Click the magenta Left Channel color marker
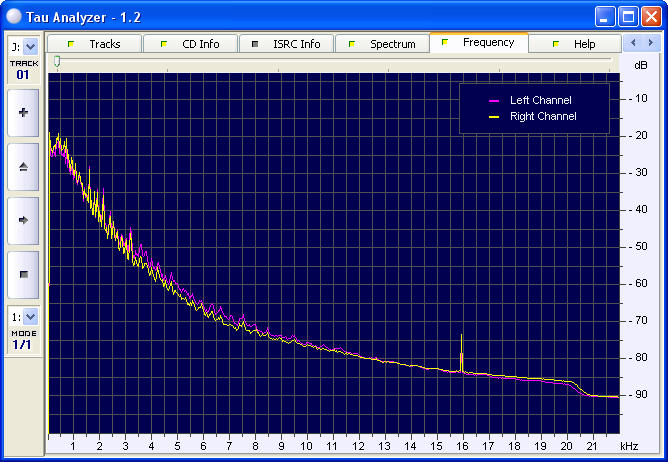Viewport: 668px width, 462px height. tap(494, 101)
